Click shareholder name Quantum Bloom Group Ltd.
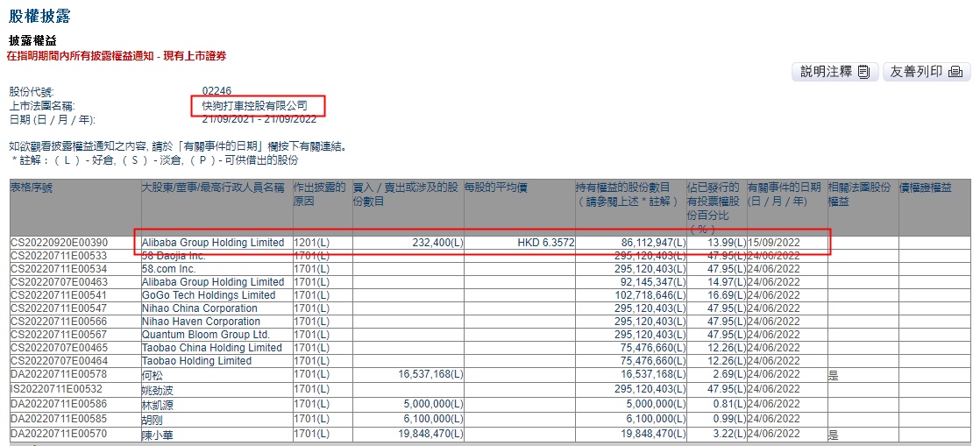 tap(206, 334)
